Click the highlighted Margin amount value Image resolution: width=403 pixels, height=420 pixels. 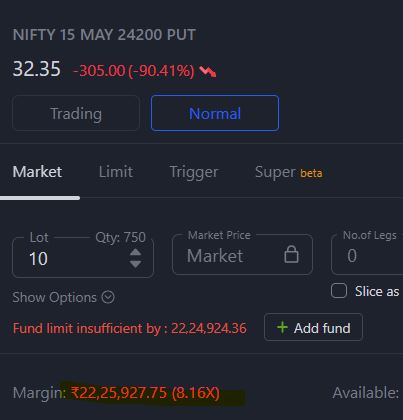145,393
